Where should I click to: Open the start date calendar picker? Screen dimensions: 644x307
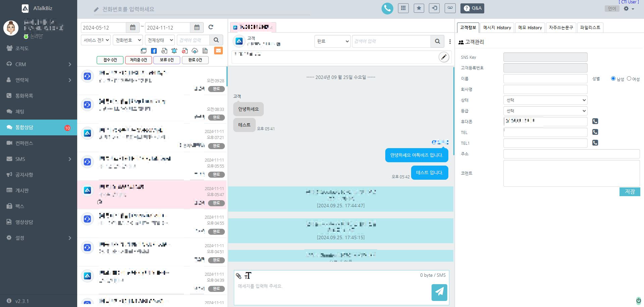(x=133, y=28)
